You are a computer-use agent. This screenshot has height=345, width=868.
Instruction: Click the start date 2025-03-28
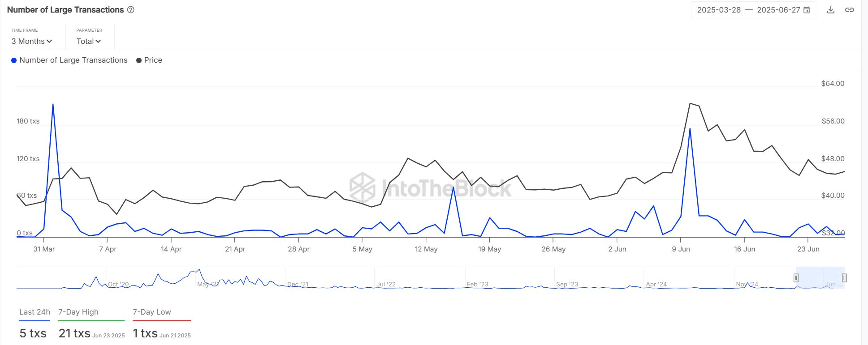(x=719, y=10)
